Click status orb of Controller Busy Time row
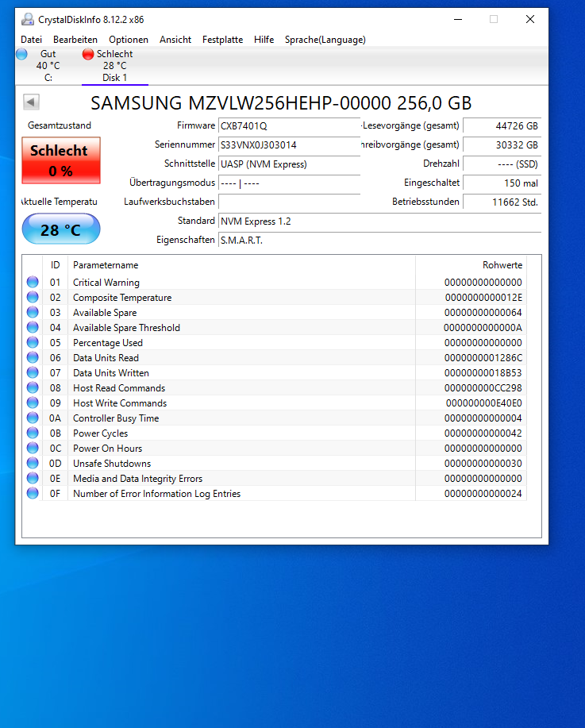The height and width of the screenshot is (728, 585). tap(33, 418)
